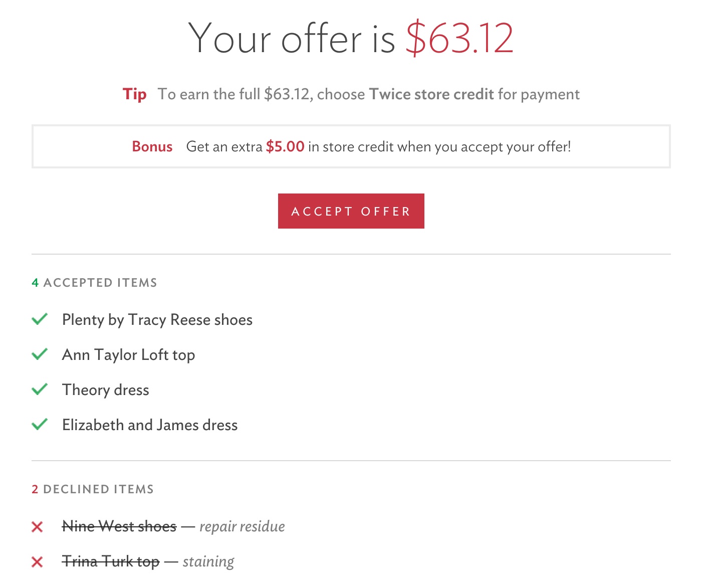Click the struck-through Trina Turk top item
The height and width of the screenshot is (588, 703).
(x=111, y=561)
